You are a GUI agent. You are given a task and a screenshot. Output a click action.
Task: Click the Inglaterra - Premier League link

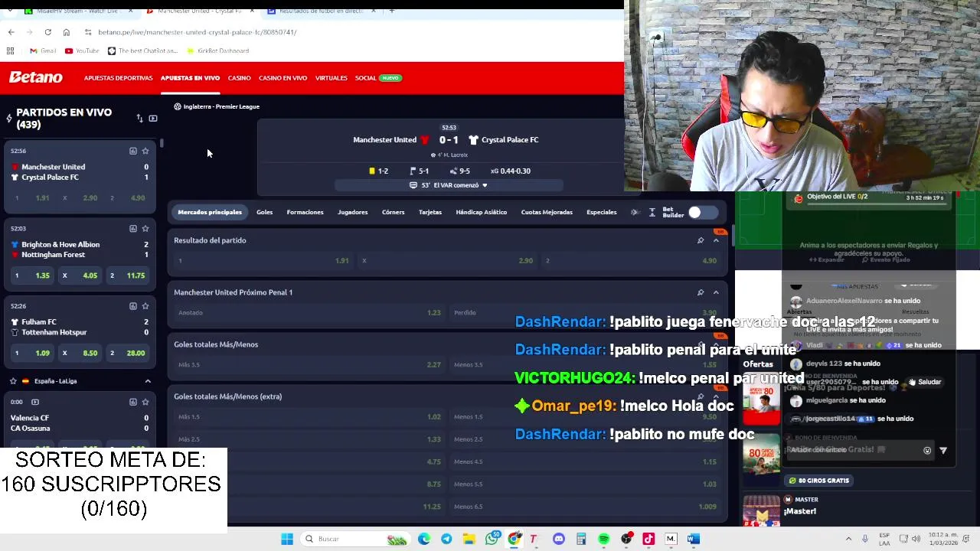coord(217,106)
